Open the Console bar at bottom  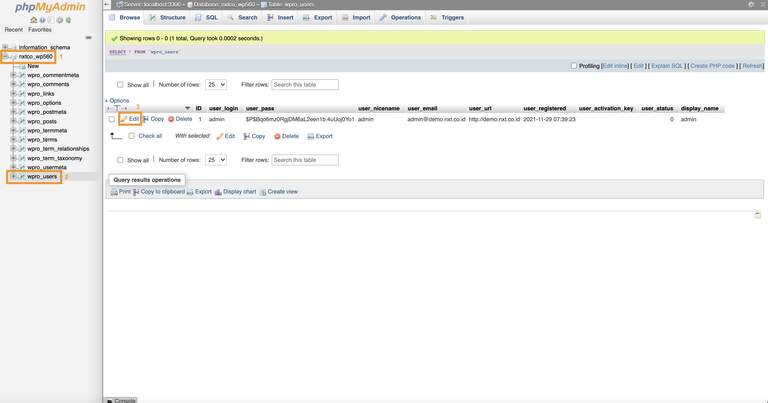click(x=121, y=400)
